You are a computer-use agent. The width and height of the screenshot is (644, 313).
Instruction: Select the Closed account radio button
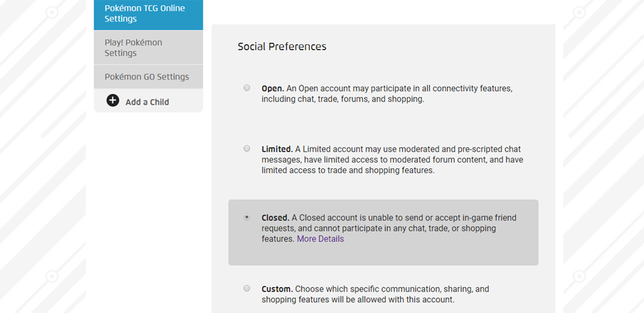247,216
